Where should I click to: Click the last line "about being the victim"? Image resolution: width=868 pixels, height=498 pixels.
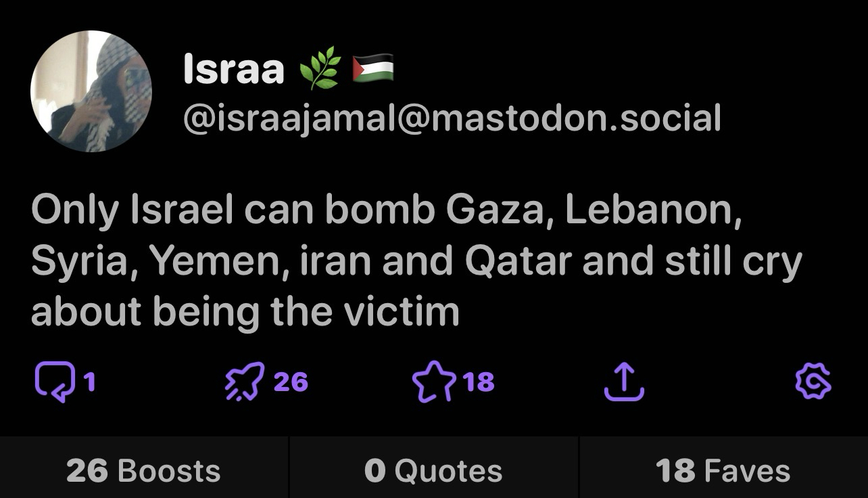(245, 311)
